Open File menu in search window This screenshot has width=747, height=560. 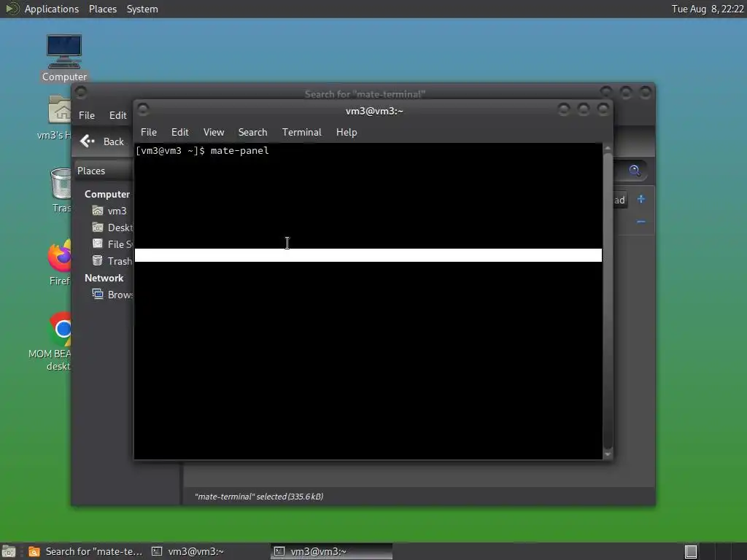[87, 115]
